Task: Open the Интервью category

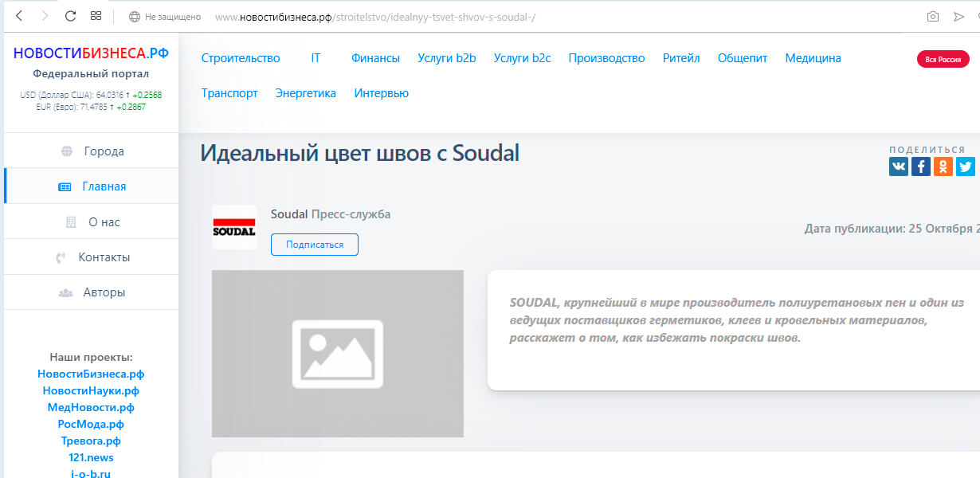Action: [x=382, y=93]
